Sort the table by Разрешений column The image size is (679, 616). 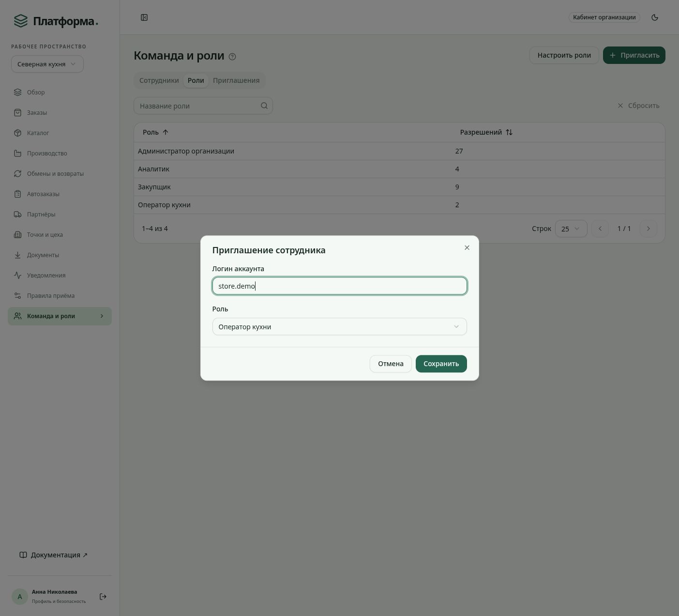486,132
